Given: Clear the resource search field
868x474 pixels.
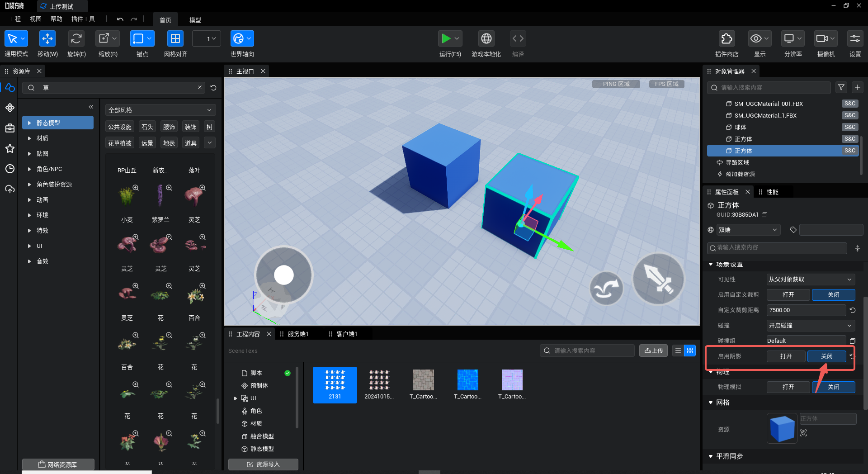Looking at the screenshot, I should pos(200,87).
